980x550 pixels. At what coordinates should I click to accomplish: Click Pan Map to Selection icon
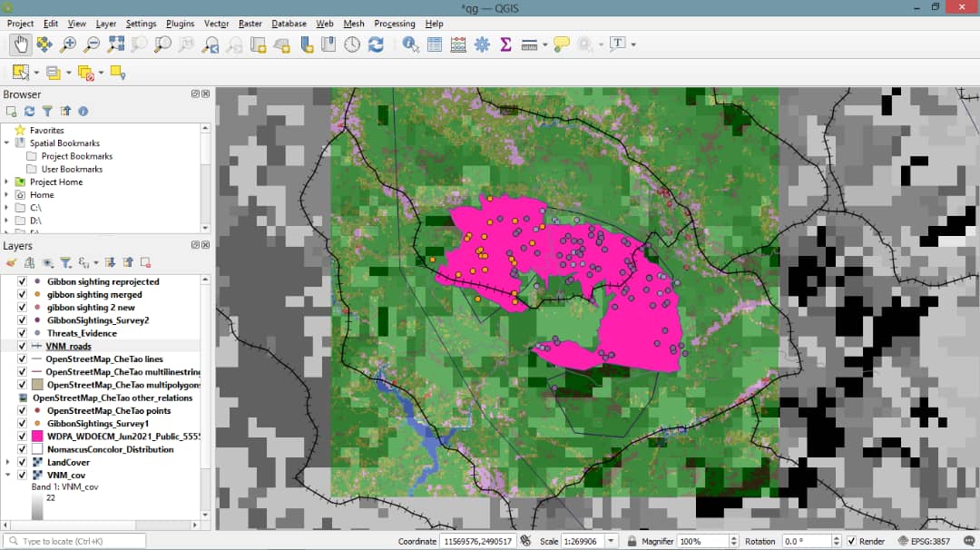(x=44, y=44)
